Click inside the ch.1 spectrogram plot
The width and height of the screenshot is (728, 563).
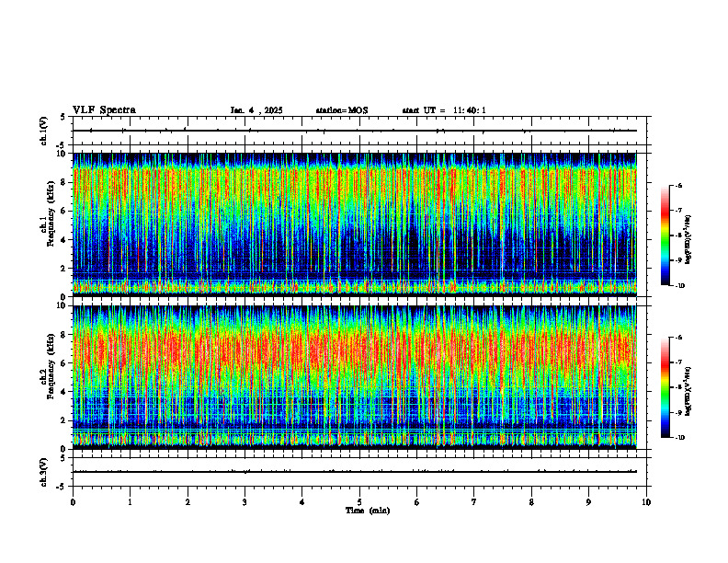355,224
